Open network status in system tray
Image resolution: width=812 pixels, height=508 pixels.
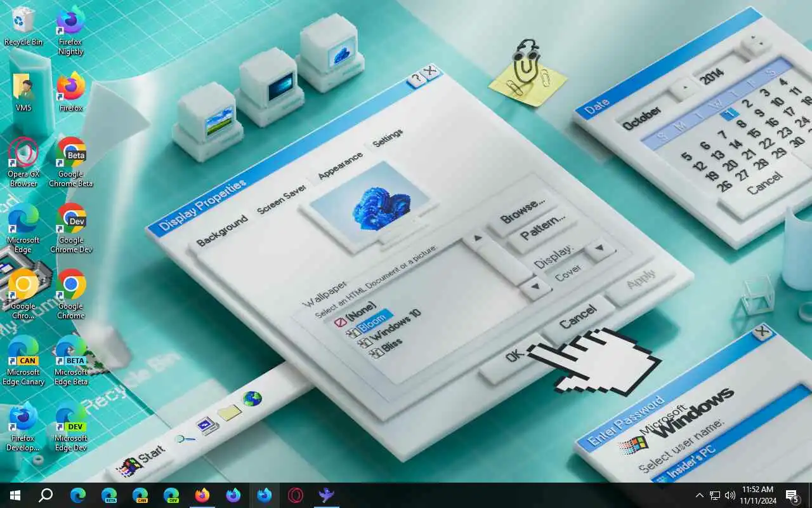(715, 495)
